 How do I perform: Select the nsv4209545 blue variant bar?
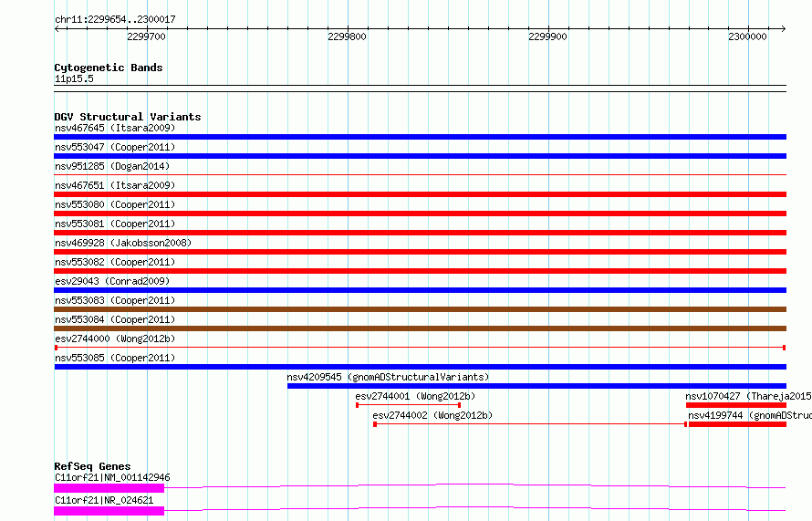point(536,386)
